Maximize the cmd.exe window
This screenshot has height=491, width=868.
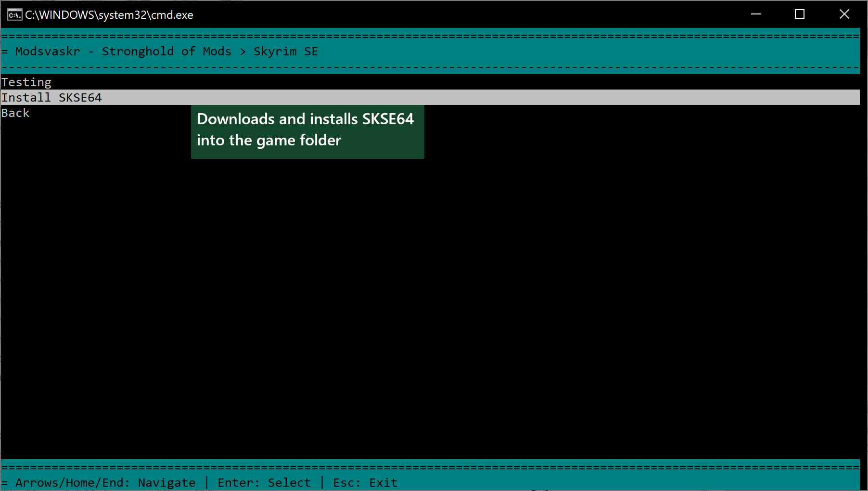800,14
